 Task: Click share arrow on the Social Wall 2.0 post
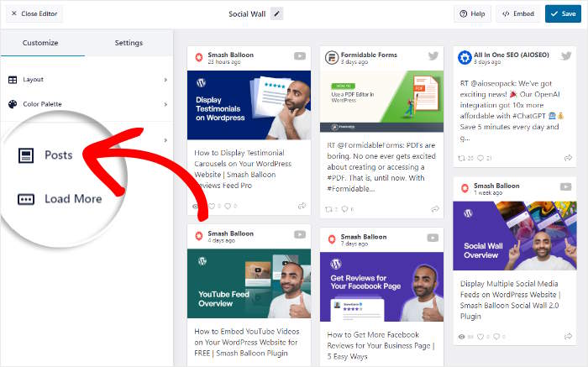pos(568,336)
